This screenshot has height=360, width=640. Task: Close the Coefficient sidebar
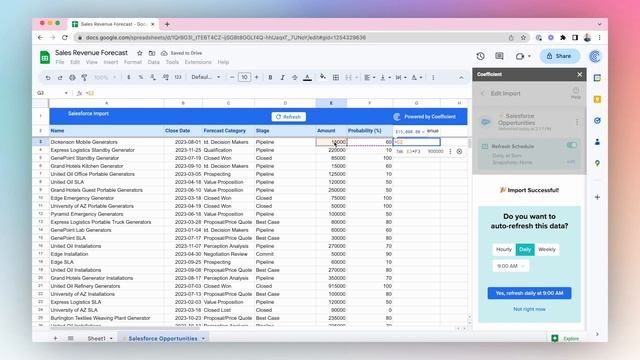580,75
